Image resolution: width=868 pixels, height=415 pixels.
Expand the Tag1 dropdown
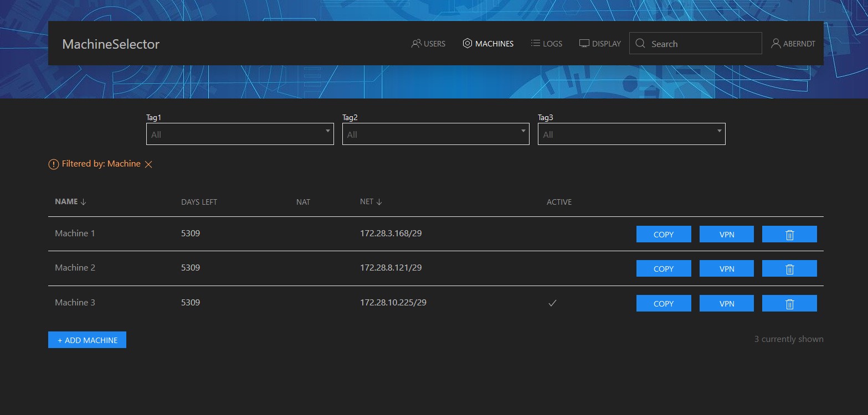click(240, 134)
